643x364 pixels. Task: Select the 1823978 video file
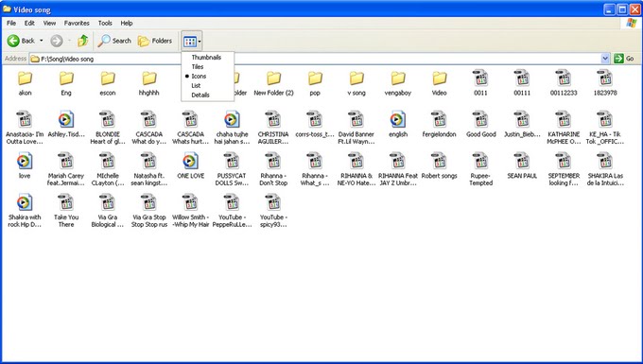coord(605,83)
